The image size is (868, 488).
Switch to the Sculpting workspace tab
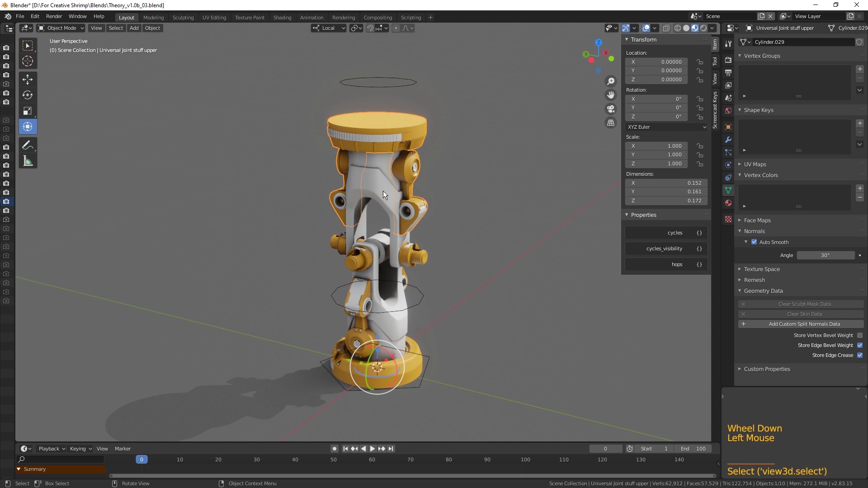click(183, 18)
